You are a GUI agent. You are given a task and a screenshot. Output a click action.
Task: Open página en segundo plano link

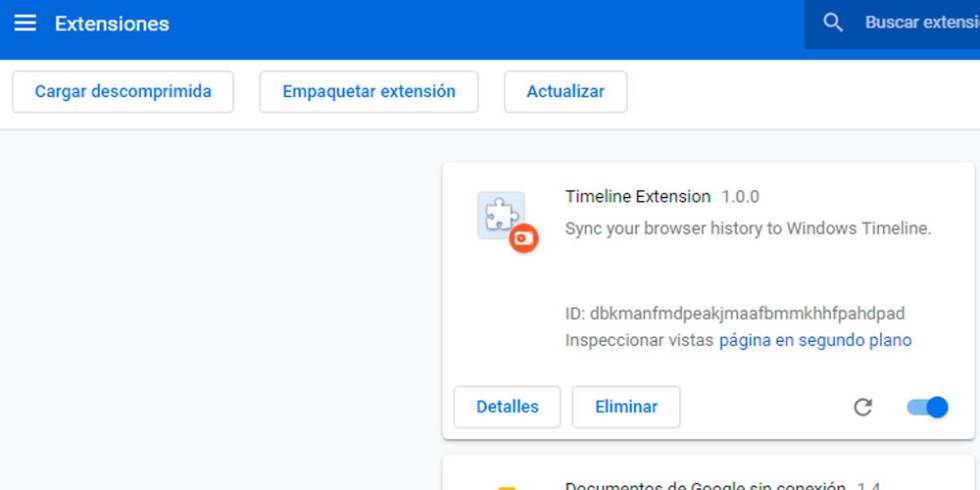pos(815,341)
